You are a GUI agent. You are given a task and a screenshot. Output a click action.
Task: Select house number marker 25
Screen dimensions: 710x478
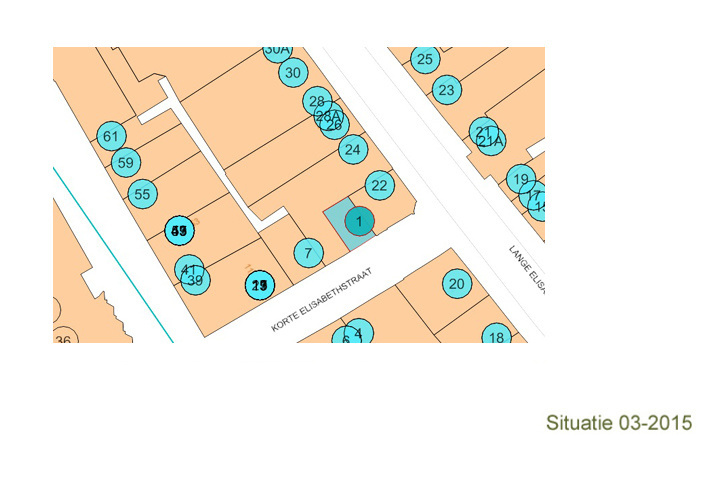[x=425, y=60]
